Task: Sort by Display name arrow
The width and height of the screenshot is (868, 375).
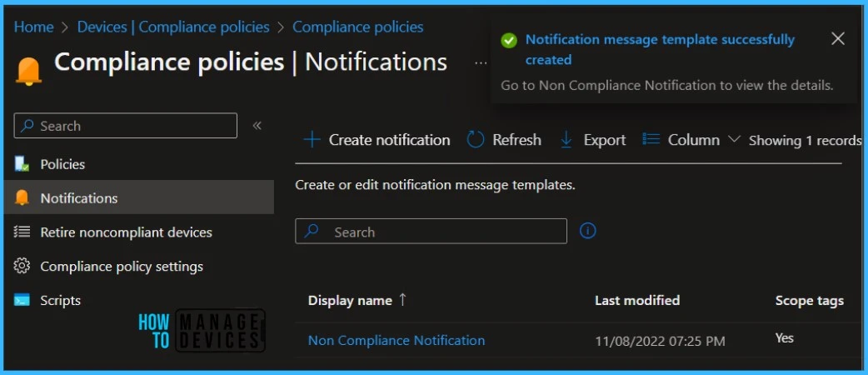Action: pyautogui.click(x=402, y=300)
